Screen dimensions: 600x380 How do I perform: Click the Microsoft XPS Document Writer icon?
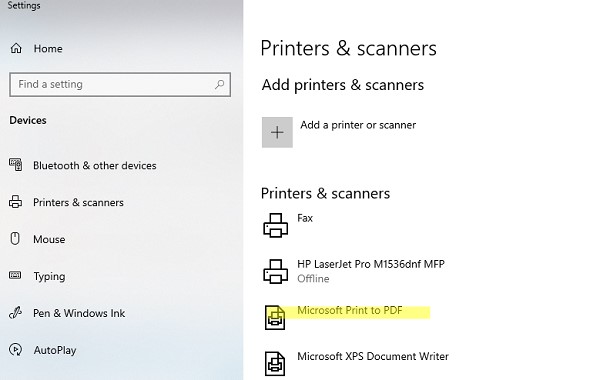coord(275,363)
